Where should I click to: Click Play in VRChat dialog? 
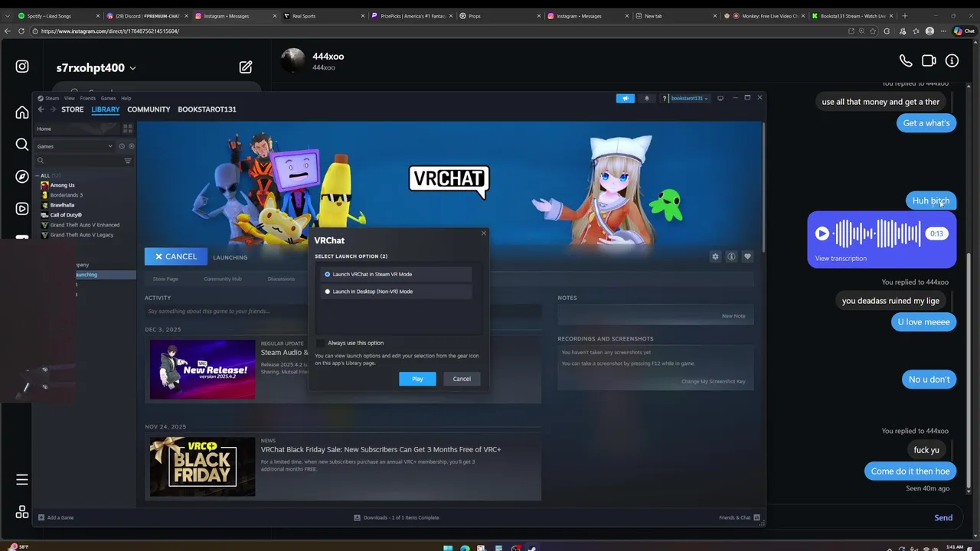[x=417, y=379]
